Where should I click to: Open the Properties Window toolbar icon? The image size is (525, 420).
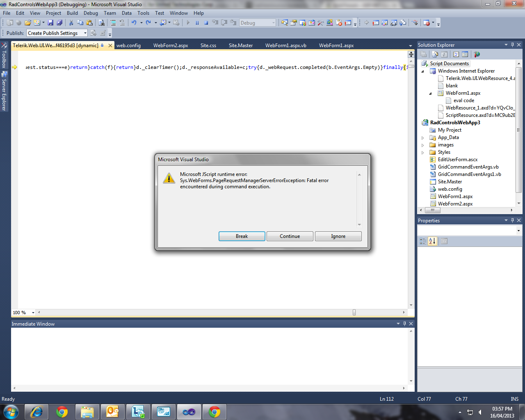coord(294,23)
